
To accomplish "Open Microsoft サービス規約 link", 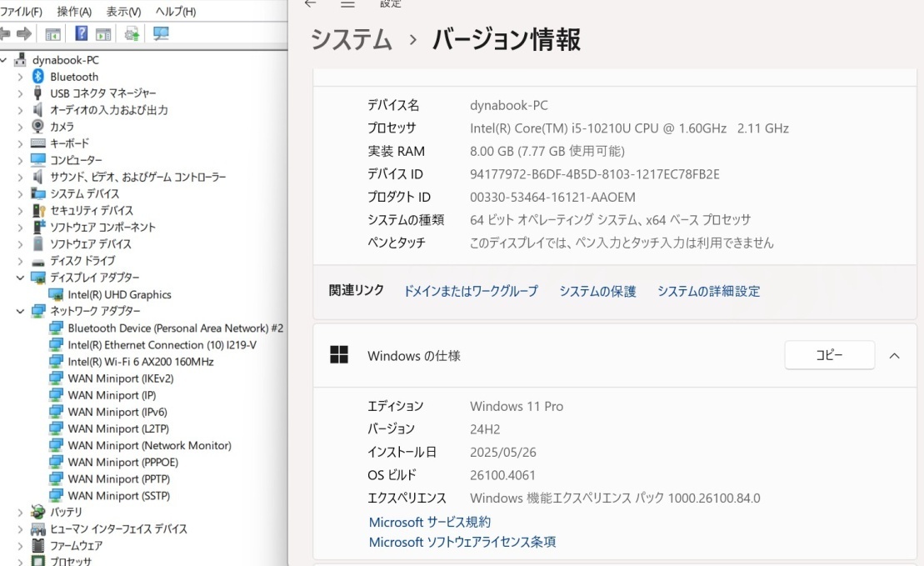I will [x=429, y=522].
